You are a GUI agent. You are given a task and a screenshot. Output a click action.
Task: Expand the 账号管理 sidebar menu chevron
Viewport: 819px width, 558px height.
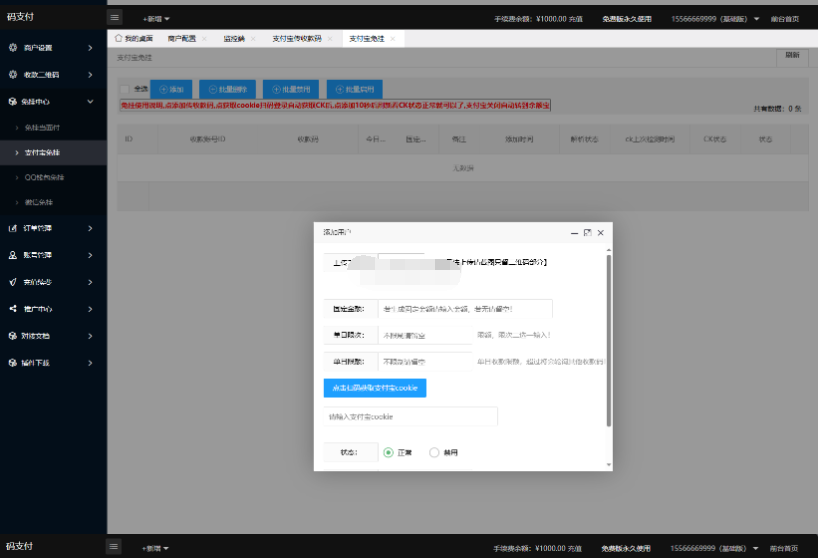coord(90,255)
